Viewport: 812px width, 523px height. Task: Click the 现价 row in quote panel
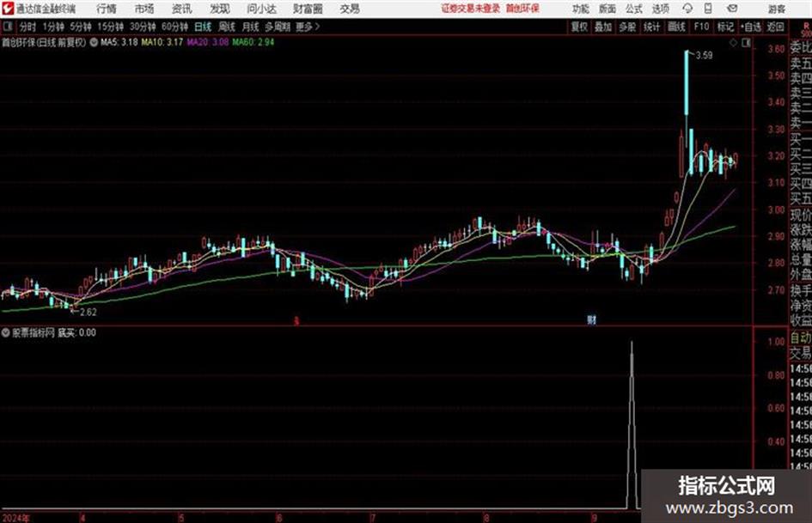pos(801,215)
